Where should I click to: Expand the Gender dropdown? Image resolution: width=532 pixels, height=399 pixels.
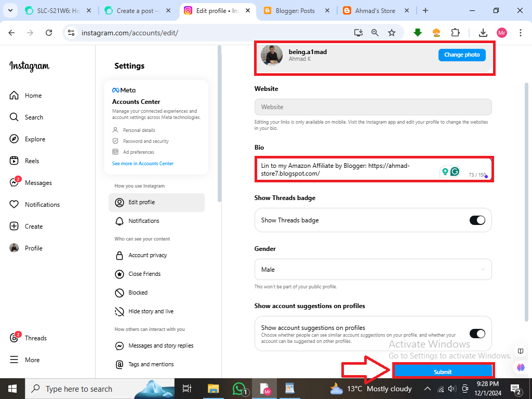pyautogui.click(x=373, y=270)
